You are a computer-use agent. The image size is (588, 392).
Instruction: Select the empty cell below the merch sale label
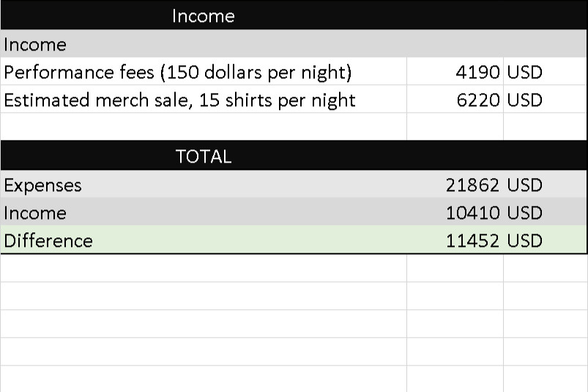(204, 127)
